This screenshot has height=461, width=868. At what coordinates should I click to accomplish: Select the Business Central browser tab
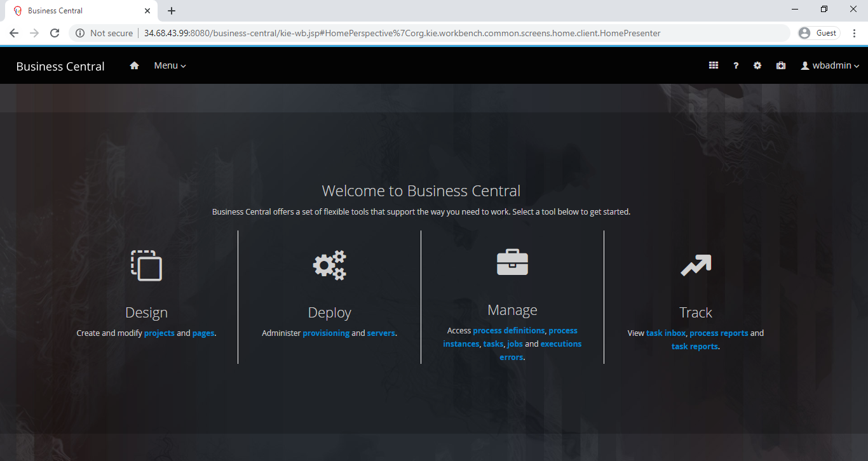coord(83,11)
